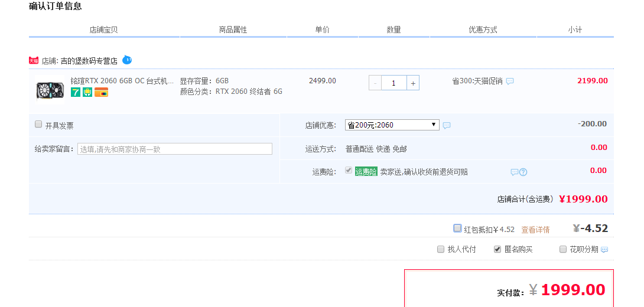Click the ¥-4.52 red envelope amount
Viewport: 644px width, 307px height.
pyautogui.click(x=590, y=228)
